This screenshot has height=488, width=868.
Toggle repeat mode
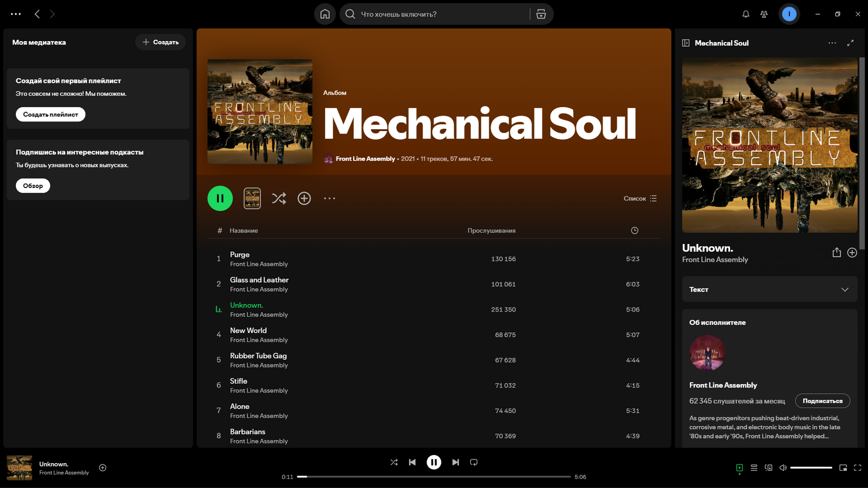point(473,462)
